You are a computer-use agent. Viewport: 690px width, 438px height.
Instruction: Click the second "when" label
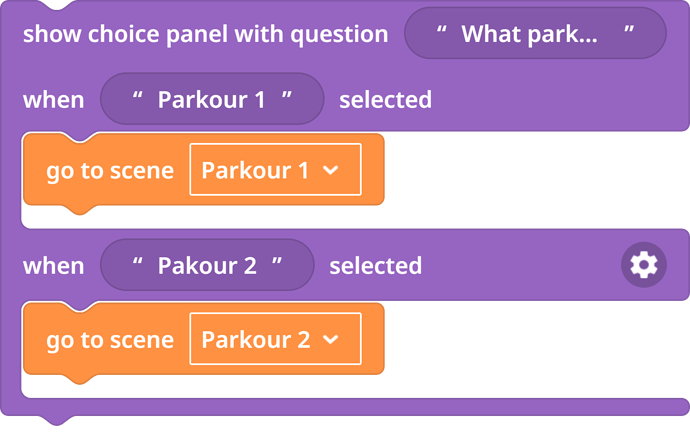tap(54, 266)
